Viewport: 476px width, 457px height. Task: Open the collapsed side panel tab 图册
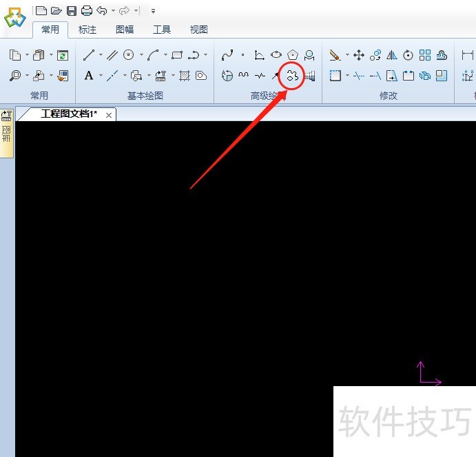point(6,134)
